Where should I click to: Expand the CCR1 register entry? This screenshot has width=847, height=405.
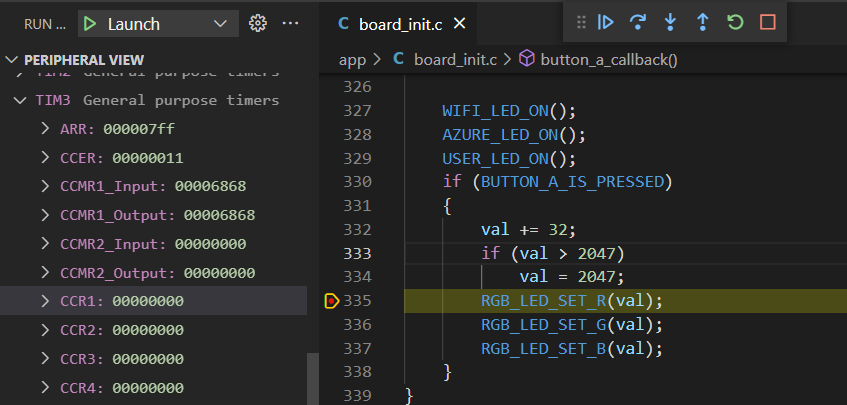coord(45,301)
